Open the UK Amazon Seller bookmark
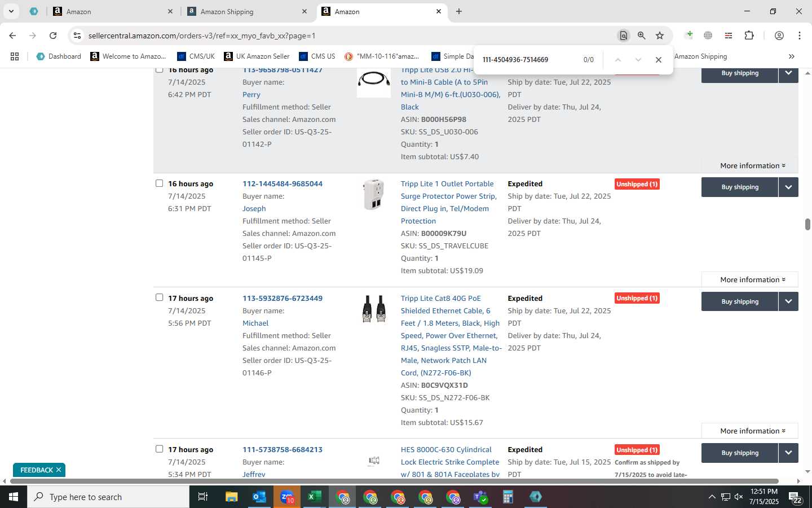The image size is (812, 508). 257,56
